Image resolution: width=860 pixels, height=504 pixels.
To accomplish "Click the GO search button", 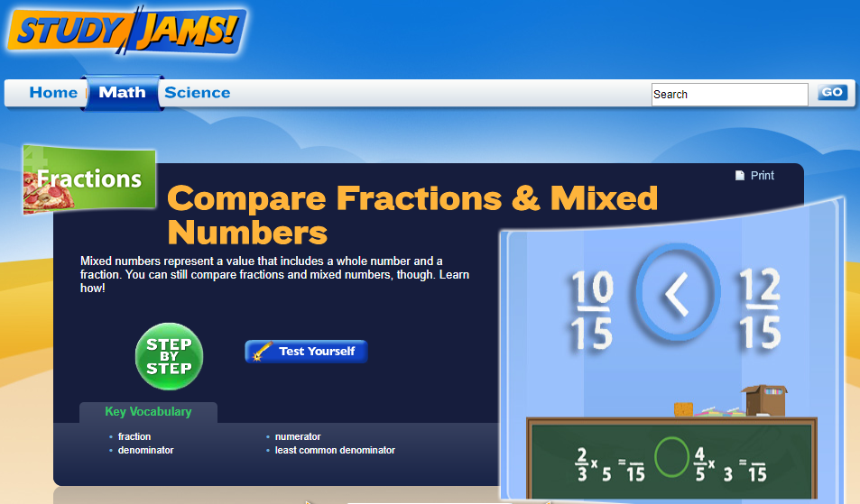I will 832,93.
